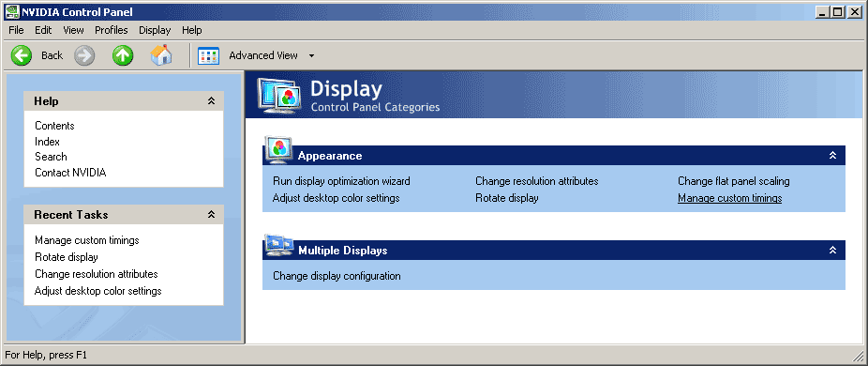The image size is (868, 366).
Task: Collapse the Multiple Displays section
Action: click(x=832, y=250)
